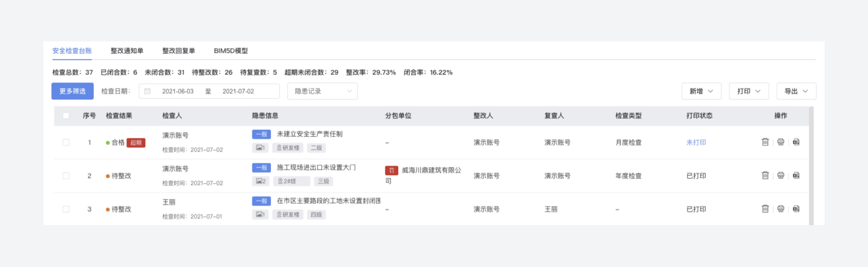Click 已打印 status in row 2
The width and height of the screenshot is (868, 267).
pyautogui.click(x=696, y=176)
